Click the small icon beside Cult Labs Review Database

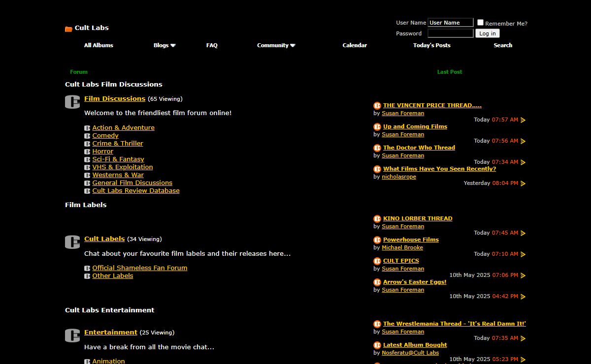87,191
